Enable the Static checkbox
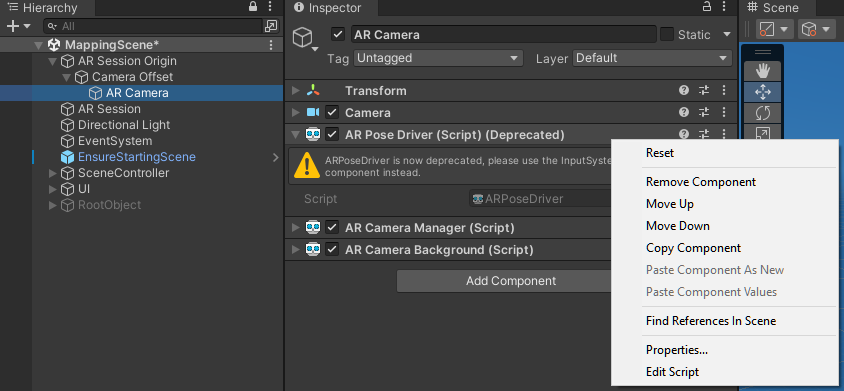The width and height of the screenshot is (844, 391). pos(667,34)
